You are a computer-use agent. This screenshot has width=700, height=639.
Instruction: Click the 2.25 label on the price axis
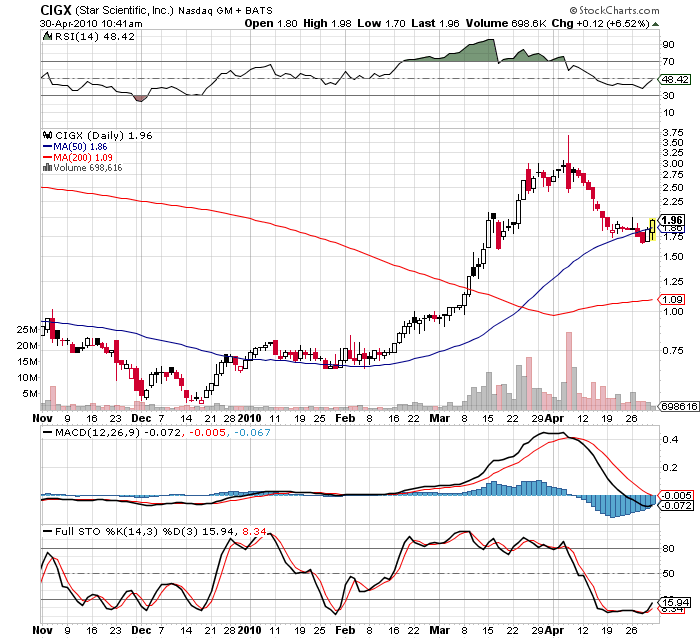point(673,202)
